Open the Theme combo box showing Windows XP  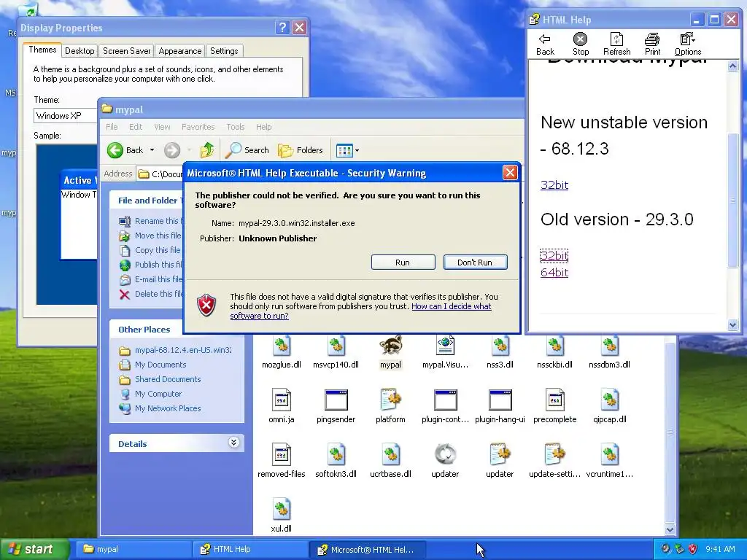66,116
